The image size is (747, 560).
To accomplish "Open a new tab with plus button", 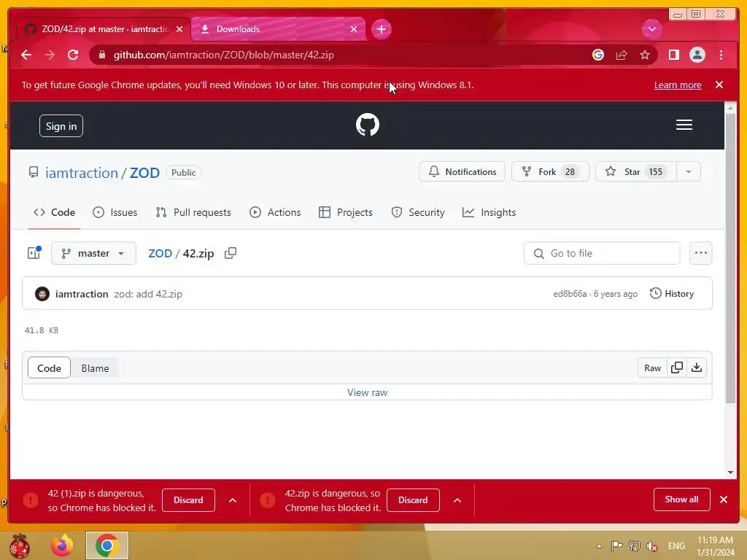I will coord(381,29).
